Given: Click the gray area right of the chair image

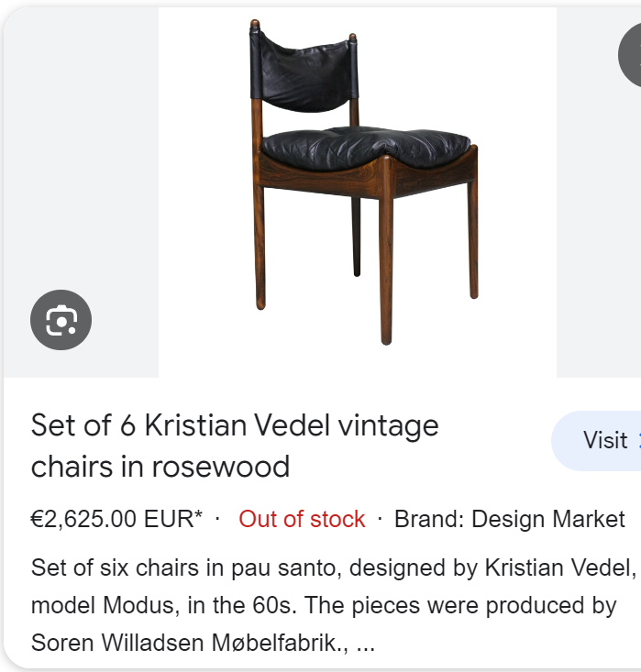Looking at the screenshot, I should 598,229.
